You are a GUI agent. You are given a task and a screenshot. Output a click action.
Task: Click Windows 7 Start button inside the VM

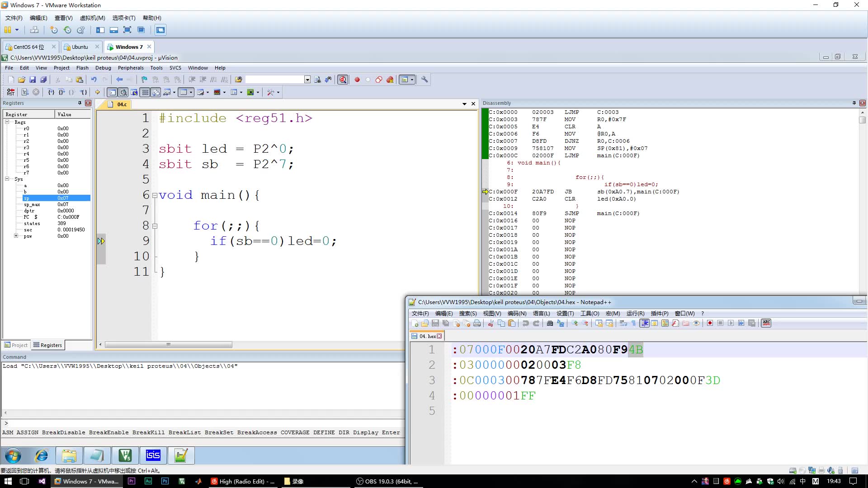[x=13, y=455]
